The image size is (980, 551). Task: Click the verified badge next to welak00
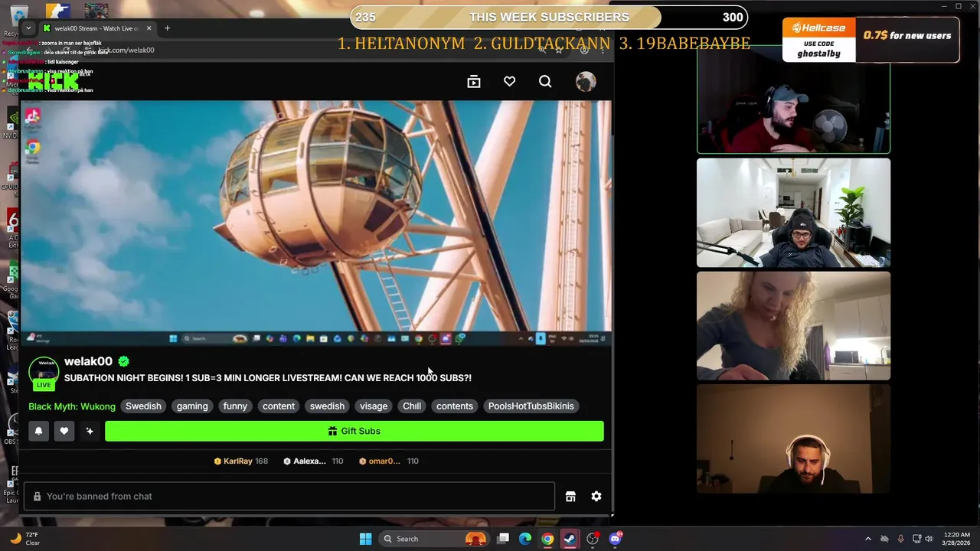123,361
